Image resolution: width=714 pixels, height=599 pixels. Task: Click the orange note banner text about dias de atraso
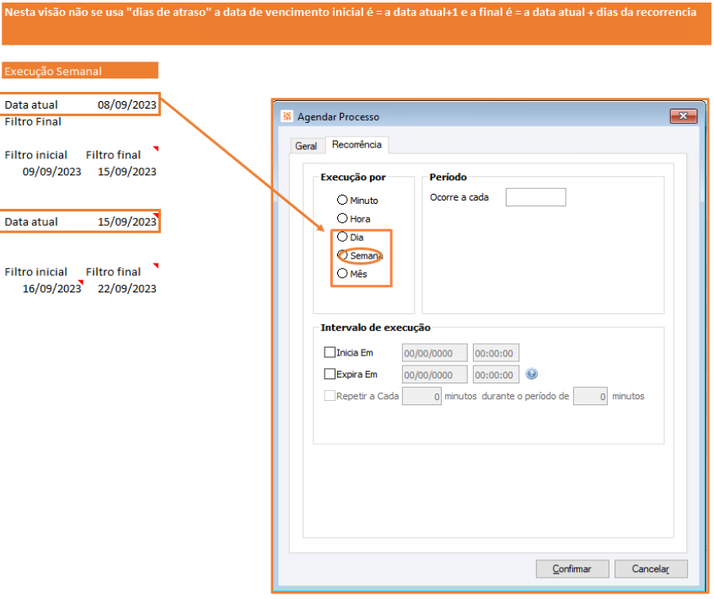tap(350, 12)
